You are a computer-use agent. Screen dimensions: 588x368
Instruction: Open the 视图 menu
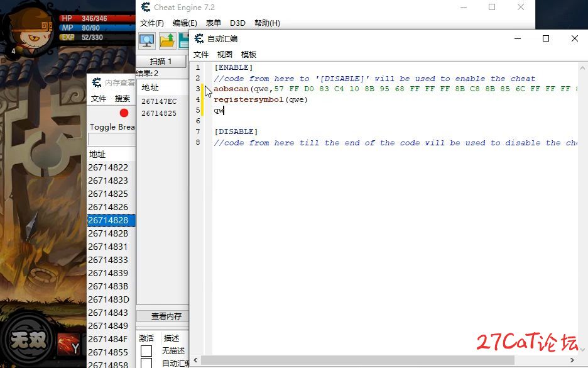point(225,55)
